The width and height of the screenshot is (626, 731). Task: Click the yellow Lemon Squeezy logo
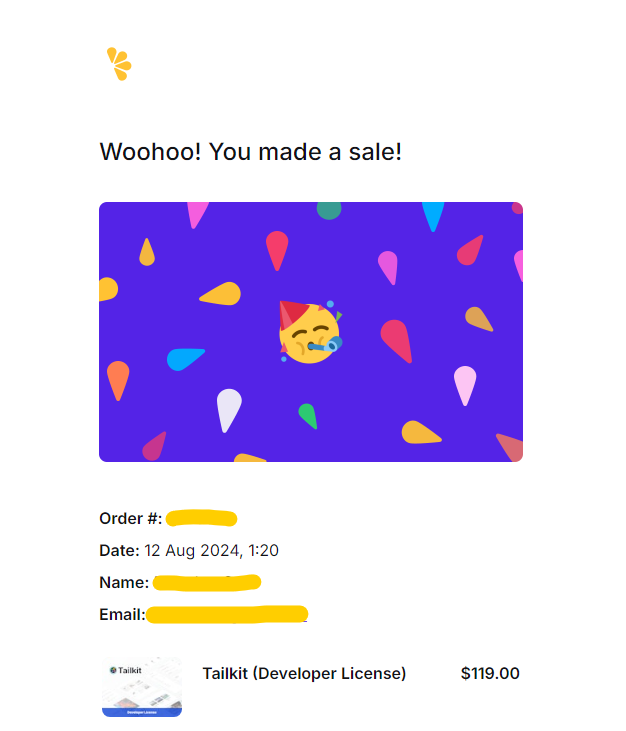[x=119, y=64]
